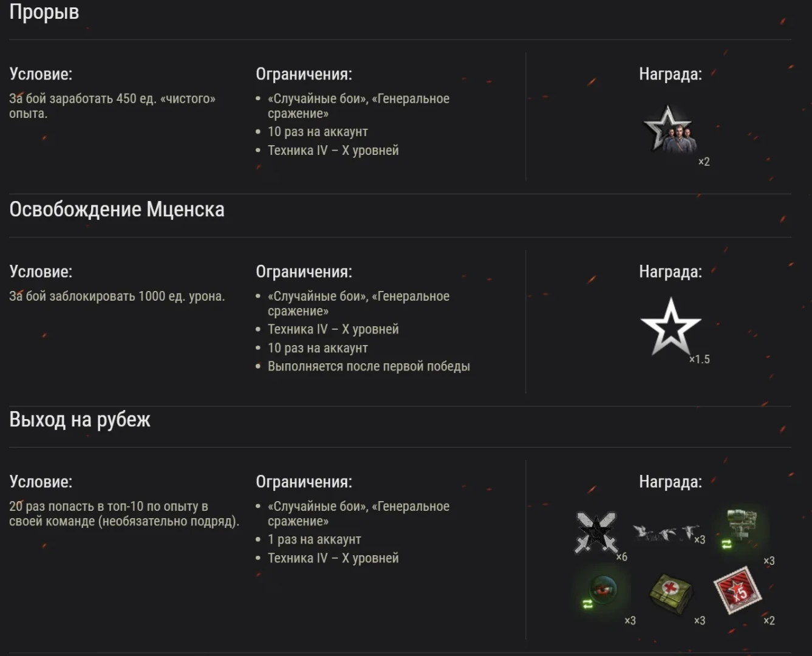The image size is (812, 656).
Task: Click the crew experience star reward in Прорыв
Action: click(x=670, y=129)
